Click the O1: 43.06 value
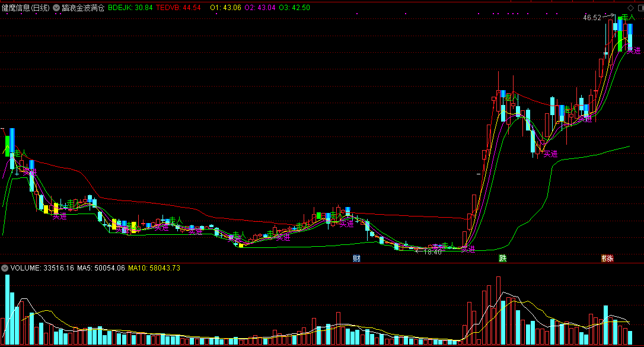This screenshot has height=347, width=644. click(x=225, y=8)
